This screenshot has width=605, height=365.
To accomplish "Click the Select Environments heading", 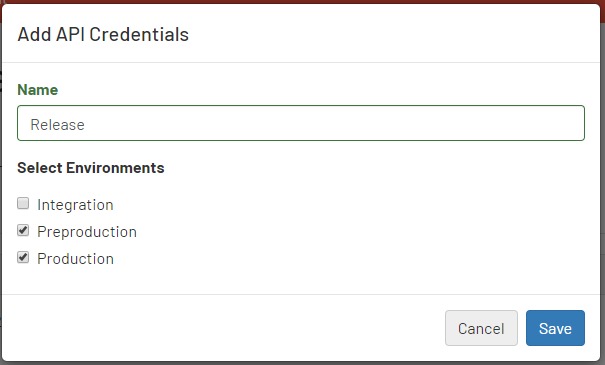I will 91,168.
